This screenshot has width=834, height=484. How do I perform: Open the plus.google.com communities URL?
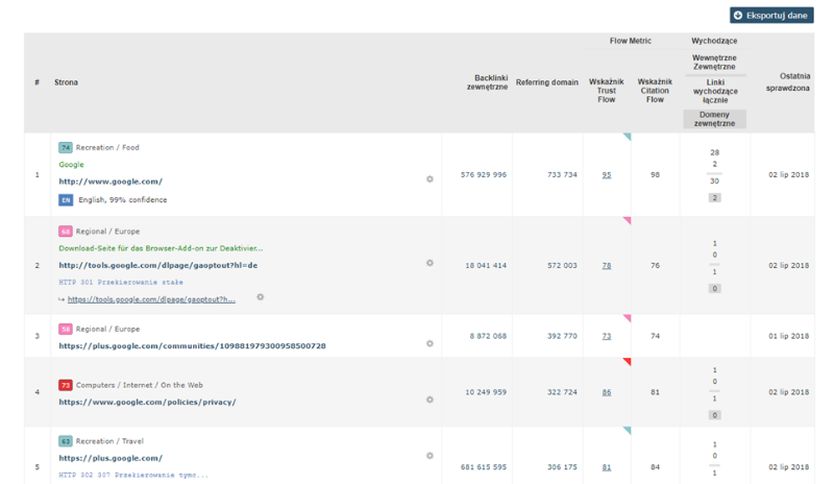point(192,346)
